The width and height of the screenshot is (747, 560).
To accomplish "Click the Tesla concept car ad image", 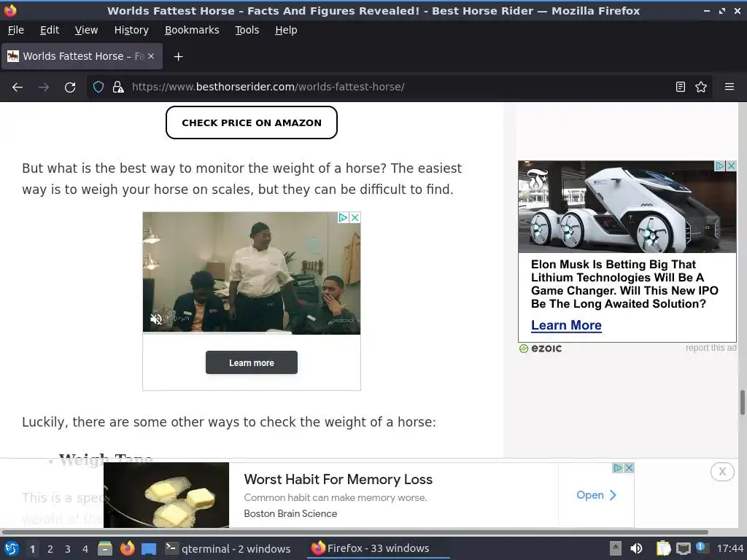I will [627, 206].
